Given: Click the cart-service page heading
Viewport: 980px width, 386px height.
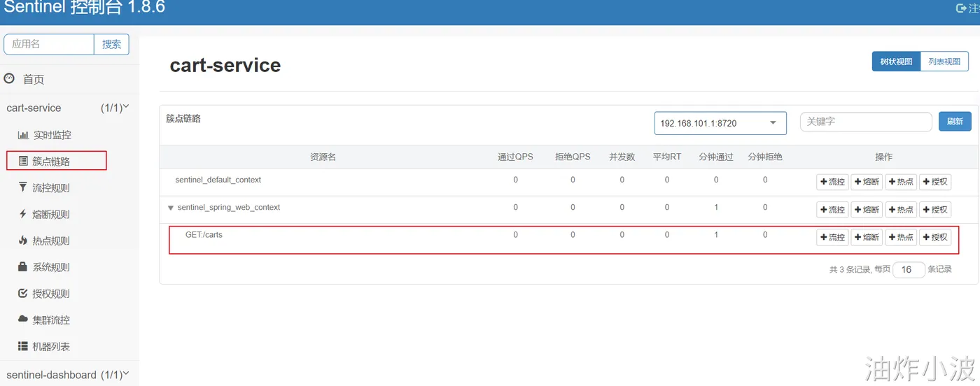Looking at the screenshot, I should point(225,65).
